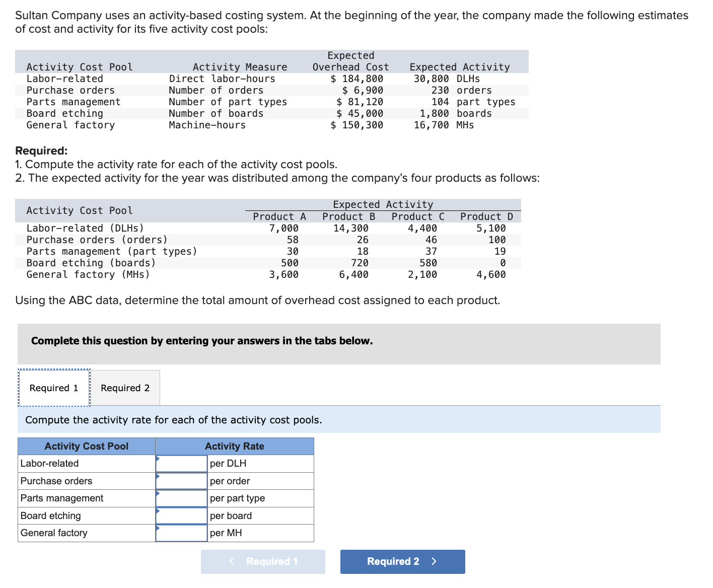This screenshot has width=713, height=588.
Task: Go to next step with Required 2 button
Action: tap(403, 561)
